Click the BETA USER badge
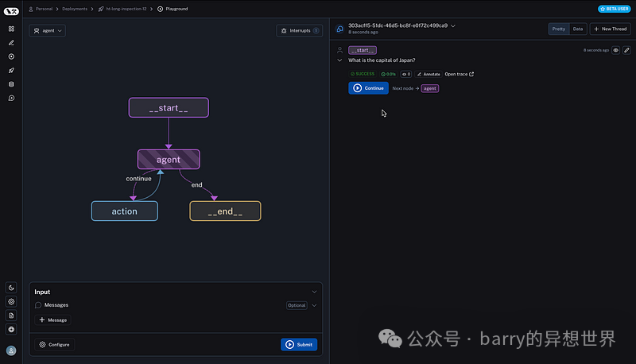636x364 pixels. (x=614, y=9)
